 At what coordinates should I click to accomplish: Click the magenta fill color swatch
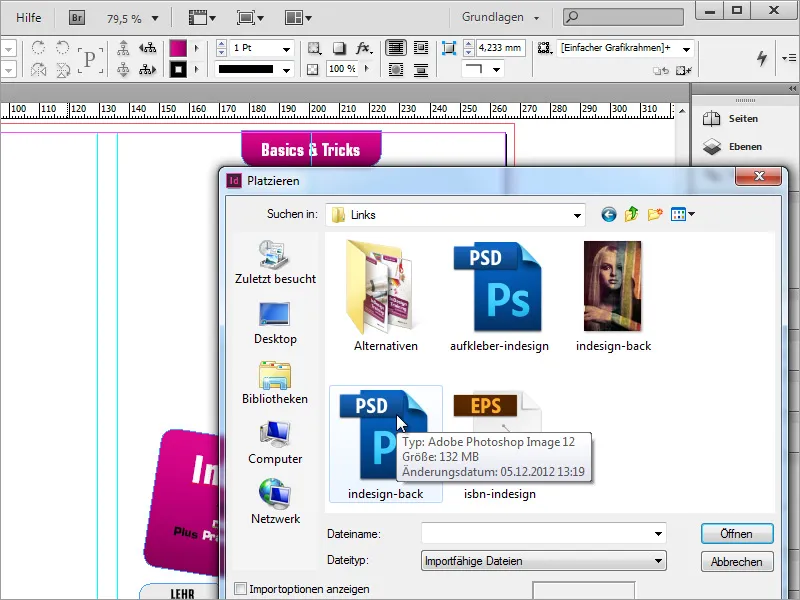point(178,48)
